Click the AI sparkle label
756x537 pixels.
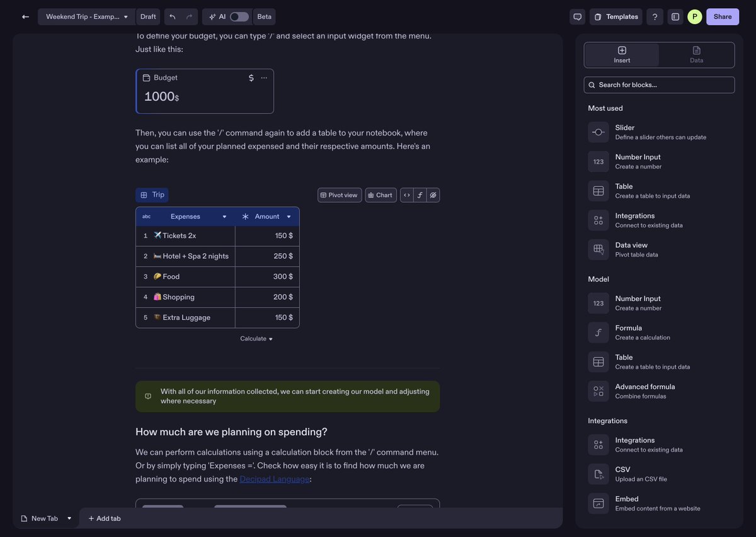(217, 17)
